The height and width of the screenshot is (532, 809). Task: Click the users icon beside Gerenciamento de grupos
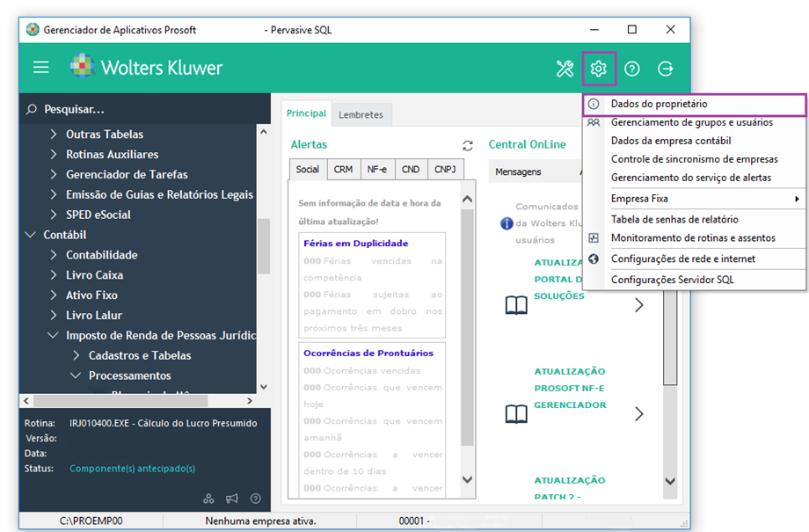(594, 122)
